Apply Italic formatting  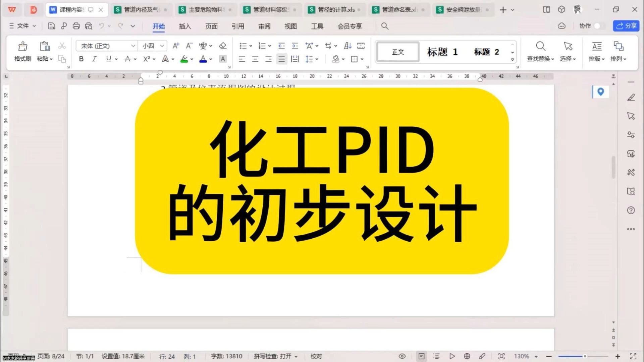94,59
